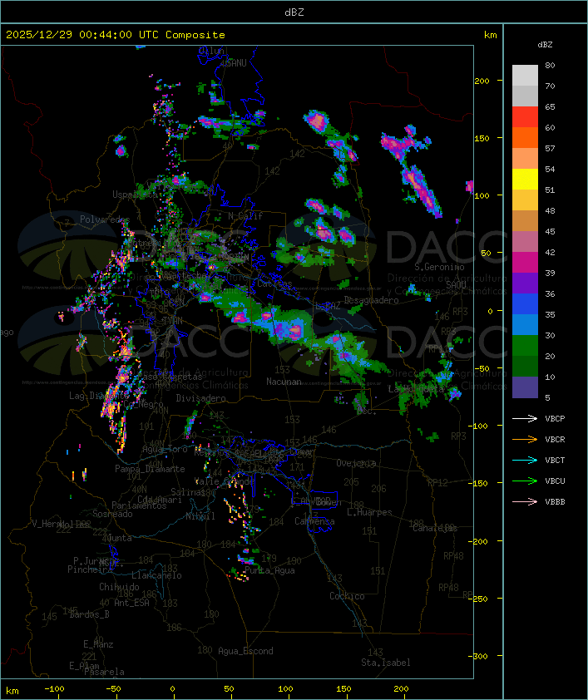
Task: Click the 2025/12/29 00:44:00 UTC Composite timestamp
Action: [116, 35]
